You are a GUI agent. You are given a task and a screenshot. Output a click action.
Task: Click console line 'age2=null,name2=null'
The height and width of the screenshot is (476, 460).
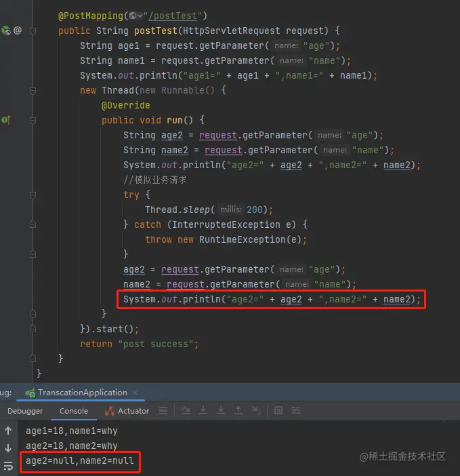click(x=80, y=460)
